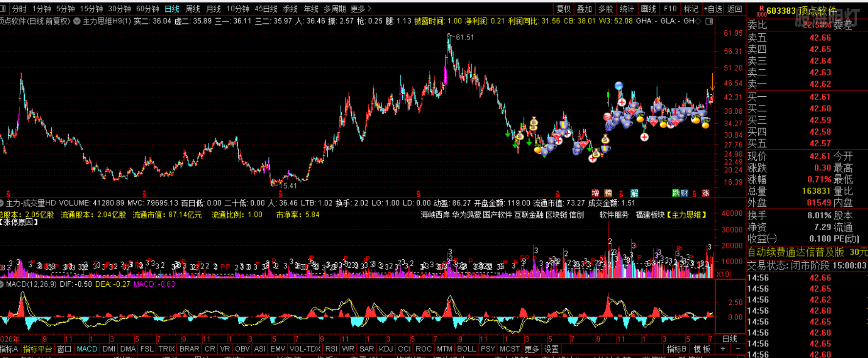
Task: Activate the 画线 drawing tool
Action: coord(648,9)
